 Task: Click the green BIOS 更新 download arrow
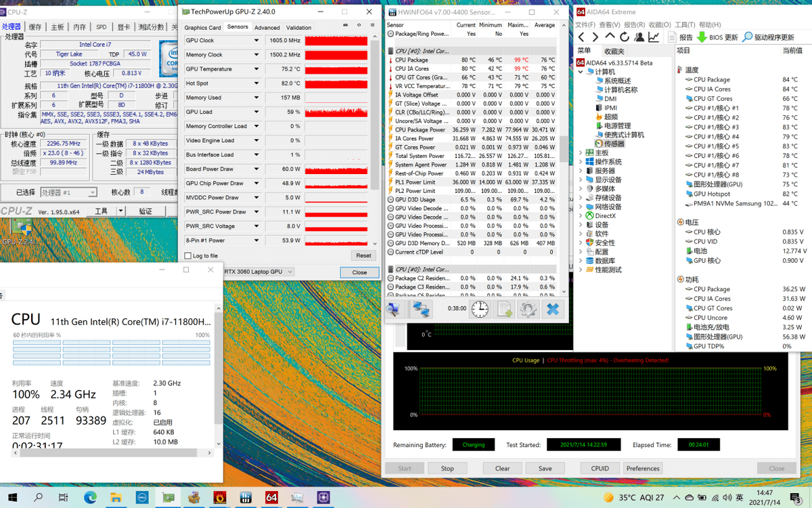pos(702,37)
